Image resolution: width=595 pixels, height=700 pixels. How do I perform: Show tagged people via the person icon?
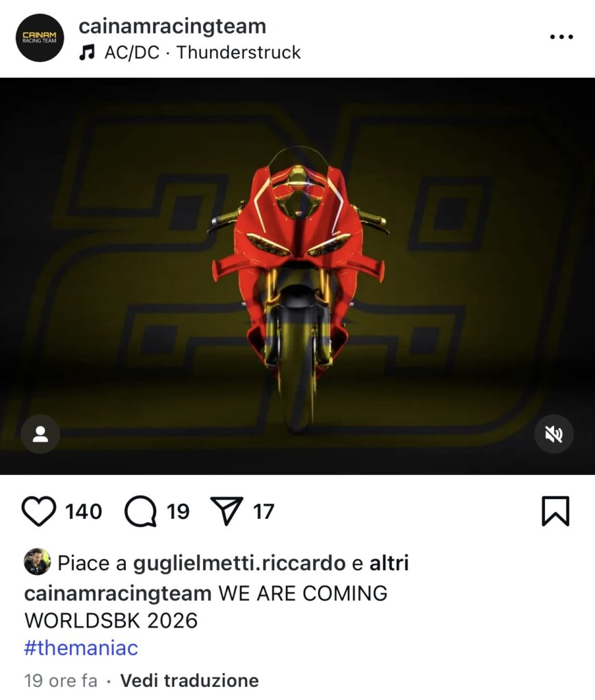click(x=40, y=434)
